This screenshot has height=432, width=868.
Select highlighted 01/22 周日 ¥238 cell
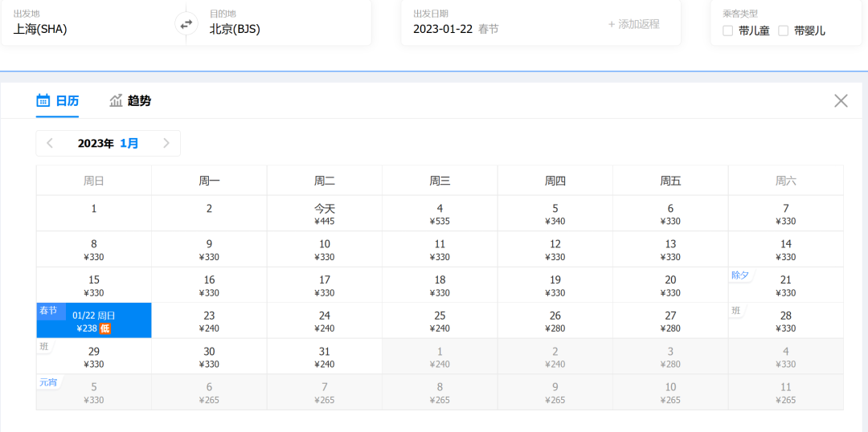point(94,320)
